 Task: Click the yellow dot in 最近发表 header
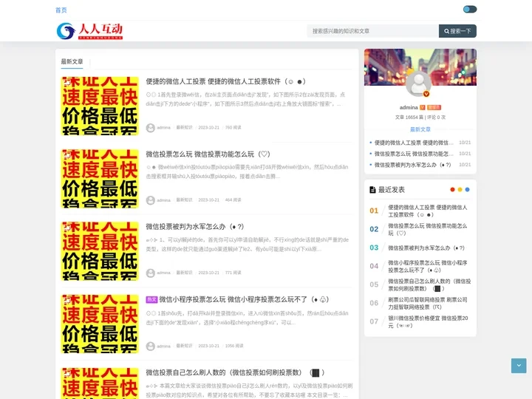(460, 190)
